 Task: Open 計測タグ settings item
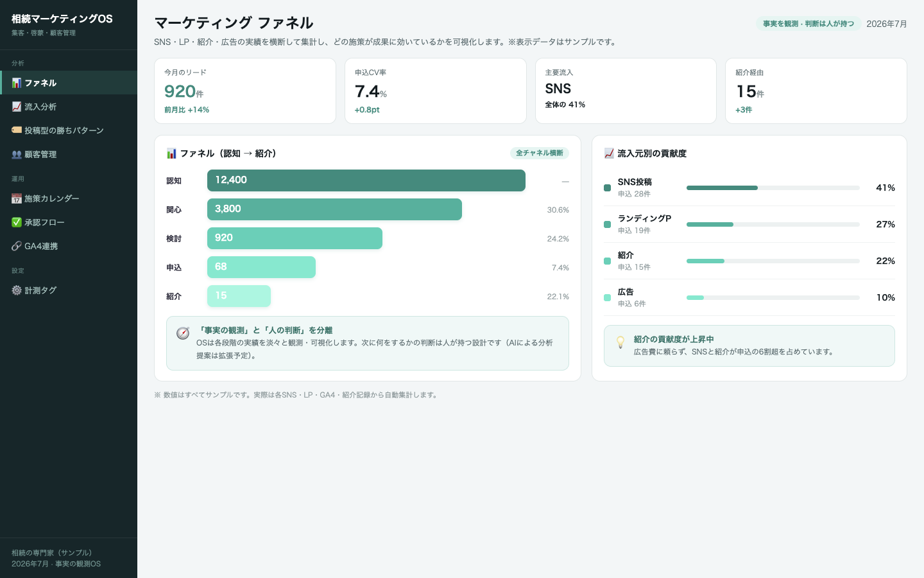point(69,290)
